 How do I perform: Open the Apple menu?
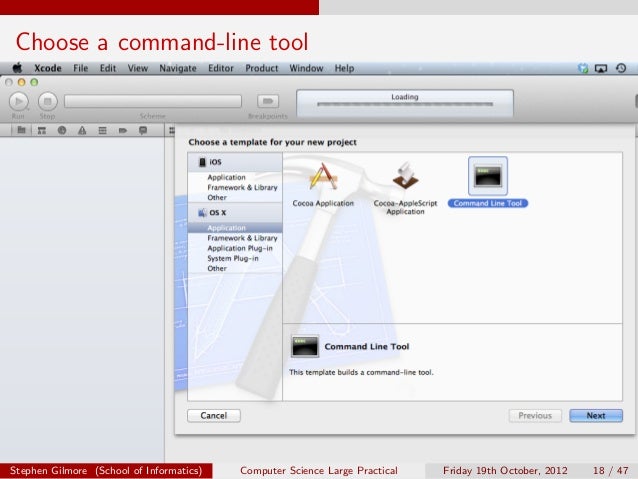17,68
